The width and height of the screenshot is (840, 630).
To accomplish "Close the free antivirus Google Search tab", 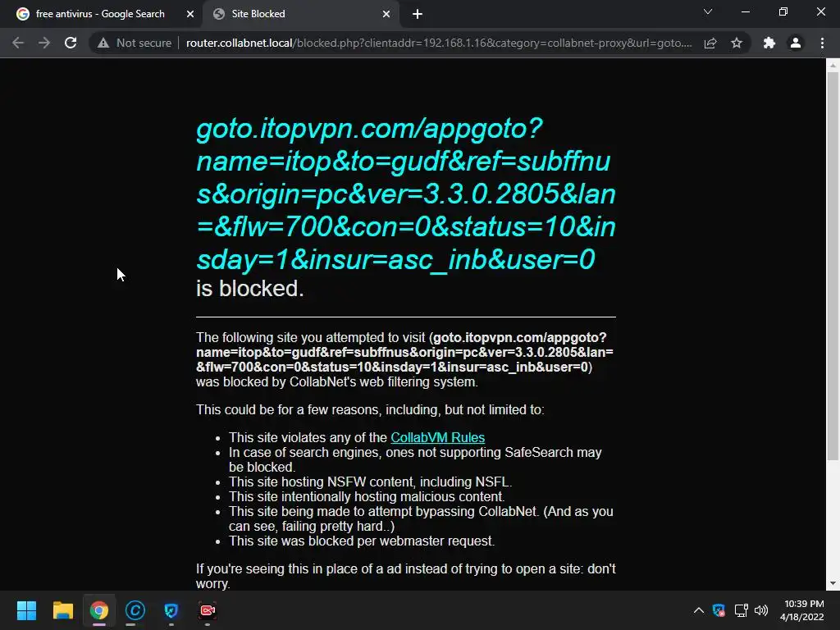I will pyautogui.click(x=190, y=14).
